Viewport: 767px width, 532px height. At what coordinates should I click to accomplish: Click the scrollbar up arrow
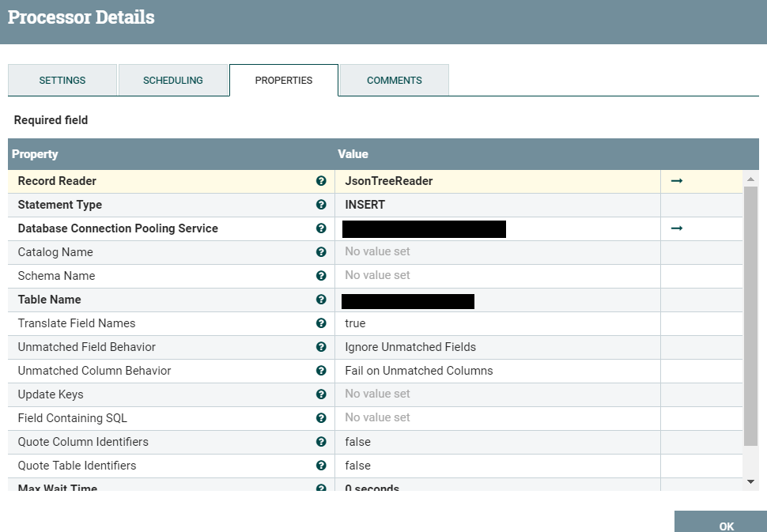pos(750,179)
